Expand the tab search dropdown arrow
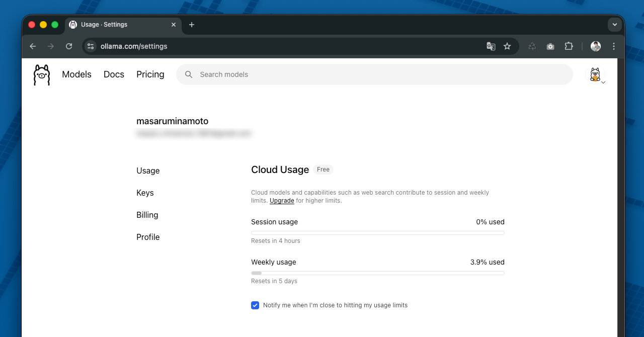 [x=614, y=25]
